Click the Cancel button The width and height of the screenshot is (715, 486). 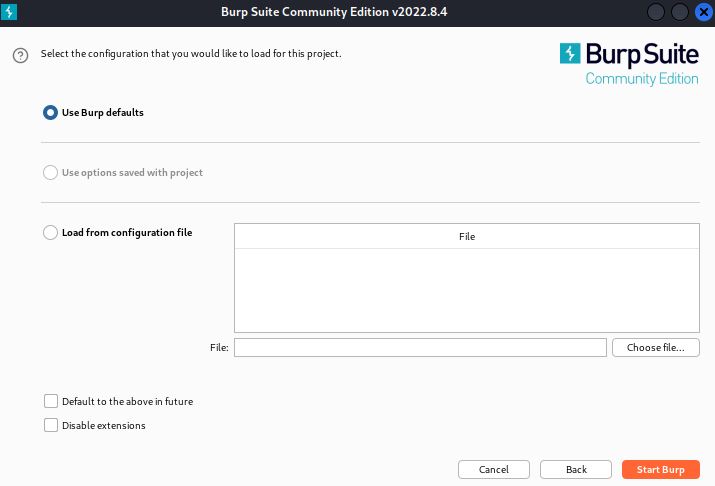pos(494,470)
